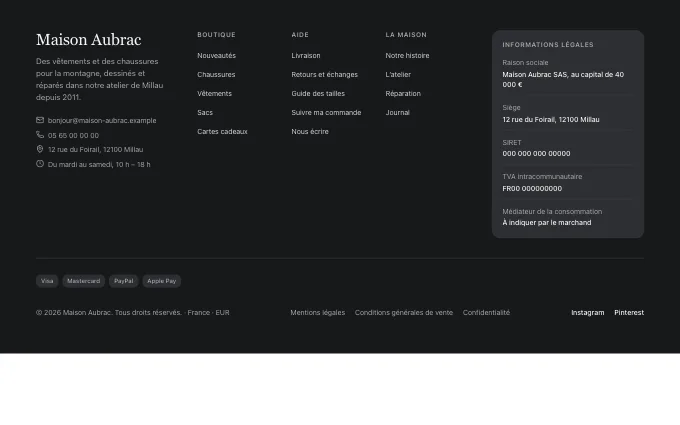Go to Retours et échanges
The height and width of the screenshot is (425, 680).
pos(324,75)
